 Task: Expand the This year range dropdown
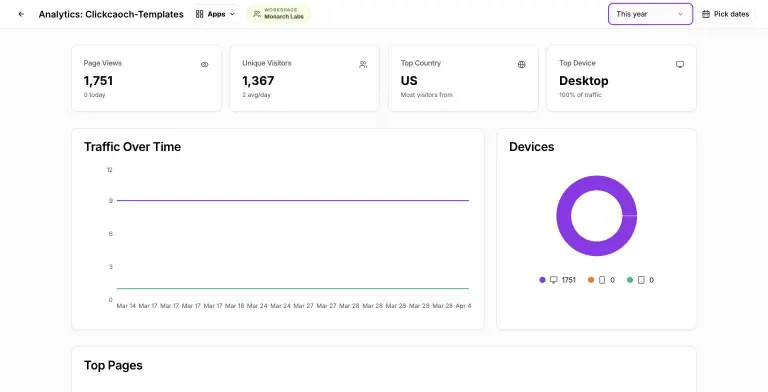(650, 14)
